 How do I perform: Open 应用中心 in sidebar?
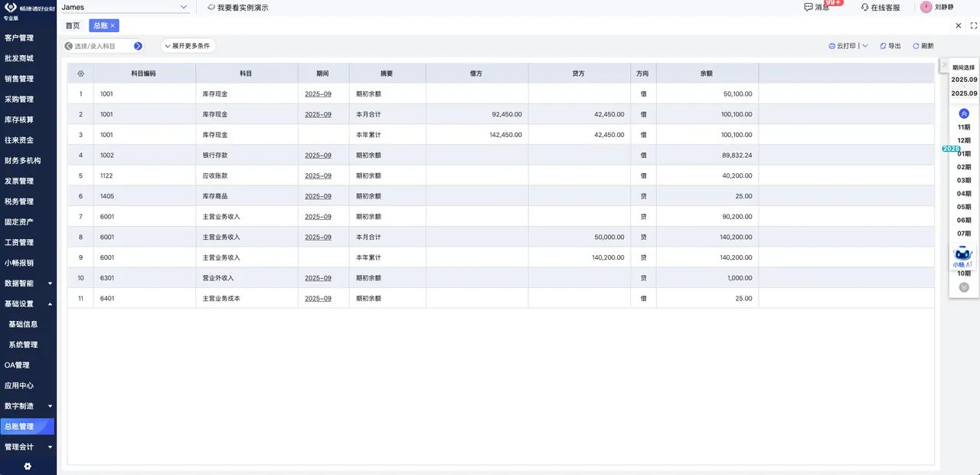19,385
